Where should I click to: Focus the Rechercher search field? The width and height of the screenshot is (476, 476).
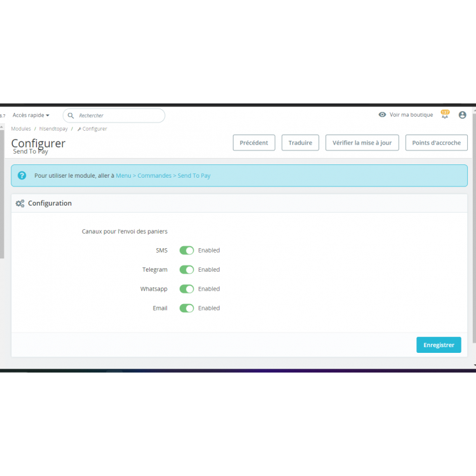[x=119, y=116]
